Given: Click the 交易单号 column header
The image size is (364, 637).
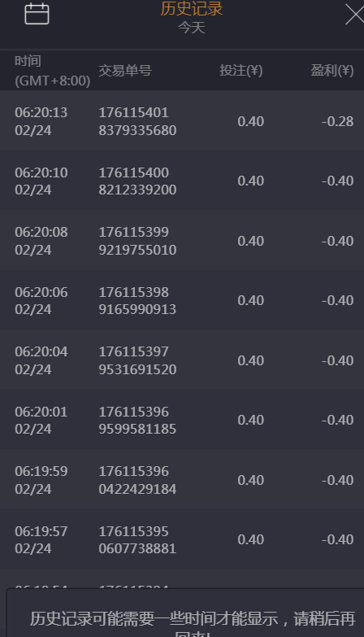Looking at the screenshot, I should pyautogui.click(x=125, y=71).
